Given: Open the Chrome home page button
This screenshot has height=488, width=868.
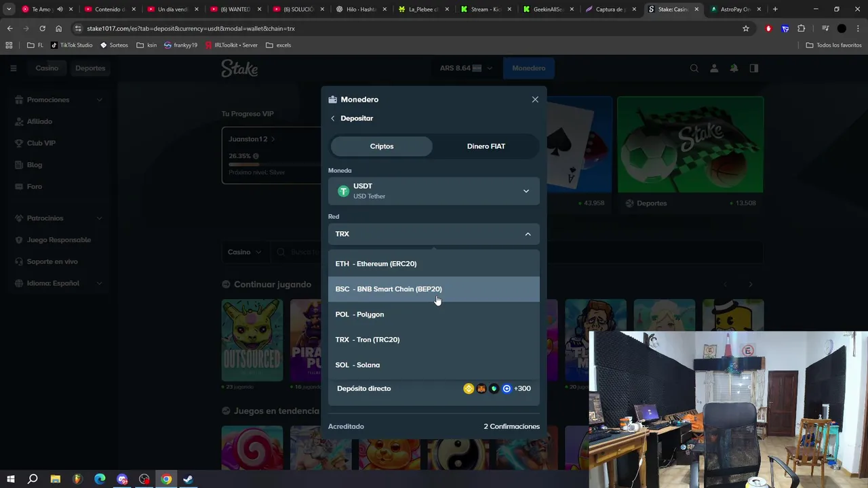Looking at the screenshot, I should (x=58, y=28).
